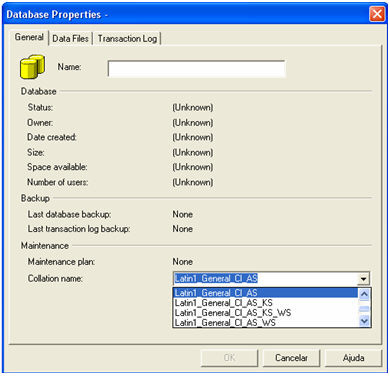Click the greyed-out OK button

(x=229, y=358)
